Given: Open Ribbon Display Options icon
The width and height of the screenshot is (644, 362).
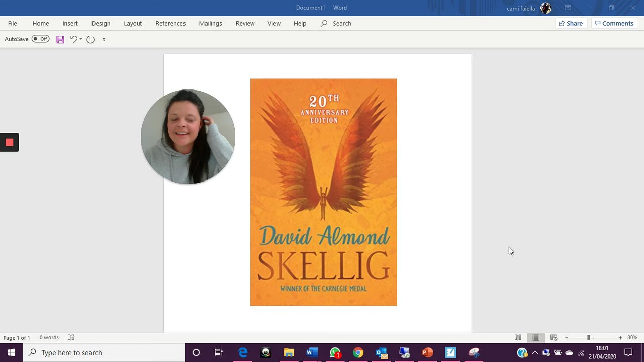Looking at the screenshot, I should click(568, 8).
